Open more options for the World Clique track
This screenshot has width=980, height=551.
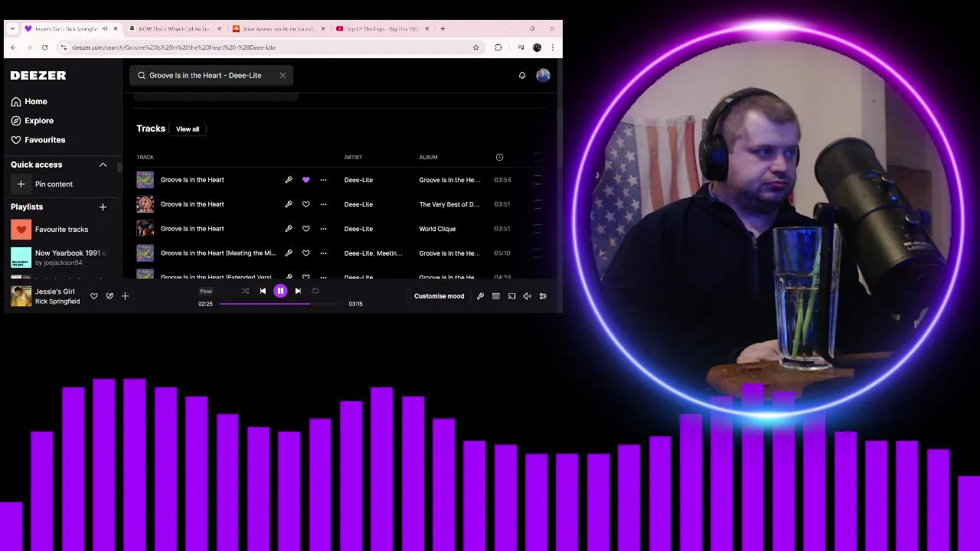tap(323, 229)
